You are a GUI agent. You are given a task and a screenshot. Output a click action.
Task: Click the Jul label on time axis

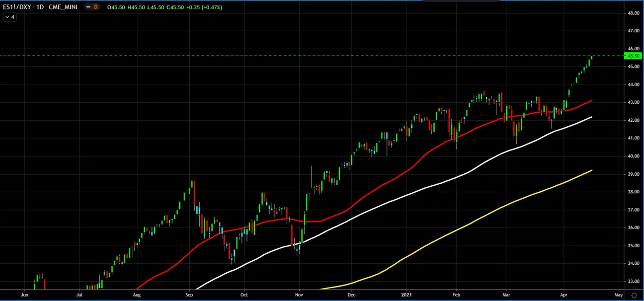pyautogui.click(x=79, y=295)
